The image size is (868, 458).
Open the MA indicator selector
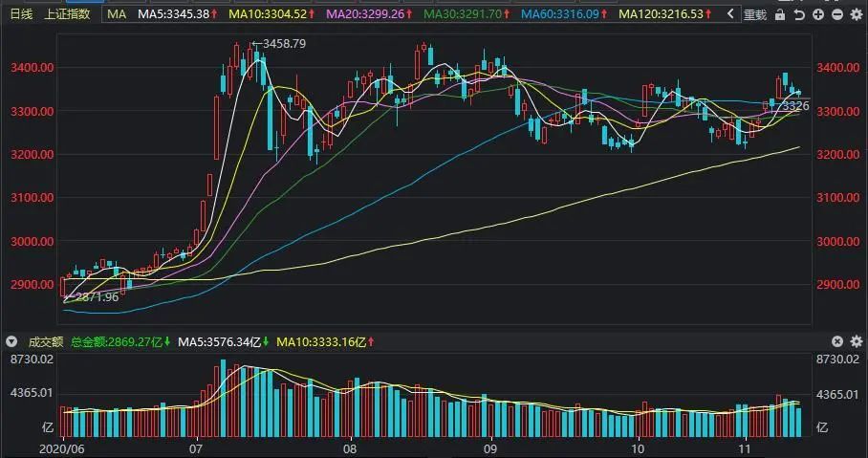click(116, 14)
